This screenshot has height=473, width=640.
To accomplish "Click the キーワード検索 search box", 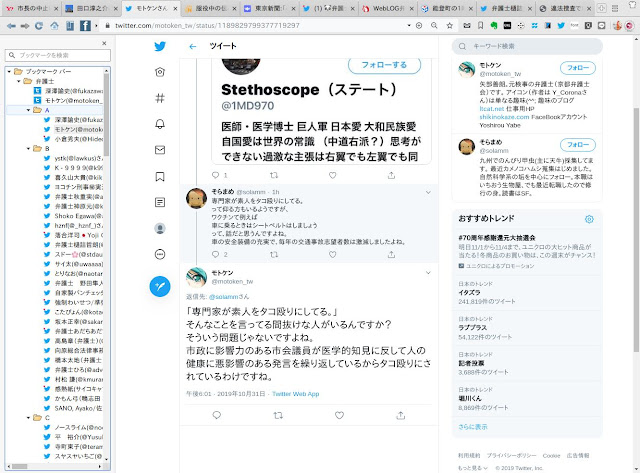I will [x=527, y=46].
